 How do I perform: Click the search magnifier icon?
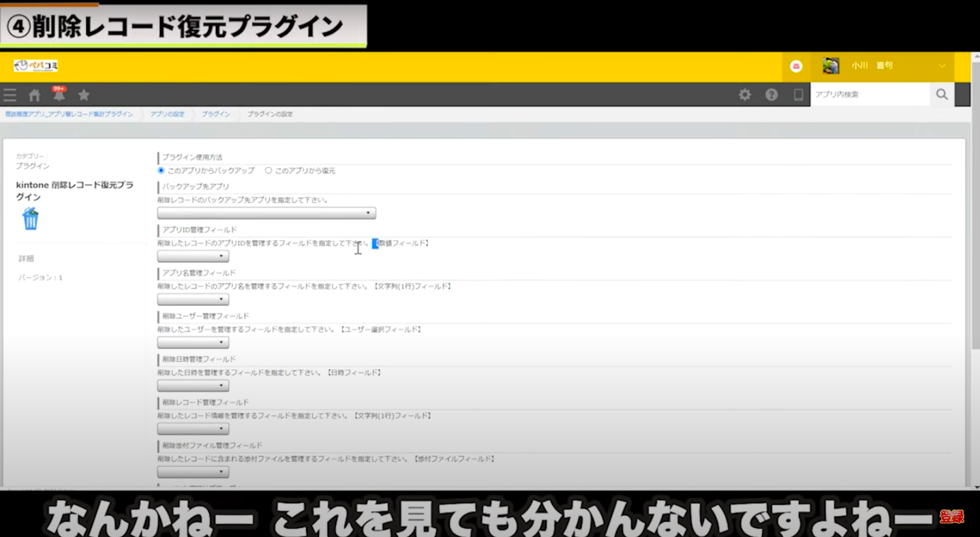click(x=942, y=94)
